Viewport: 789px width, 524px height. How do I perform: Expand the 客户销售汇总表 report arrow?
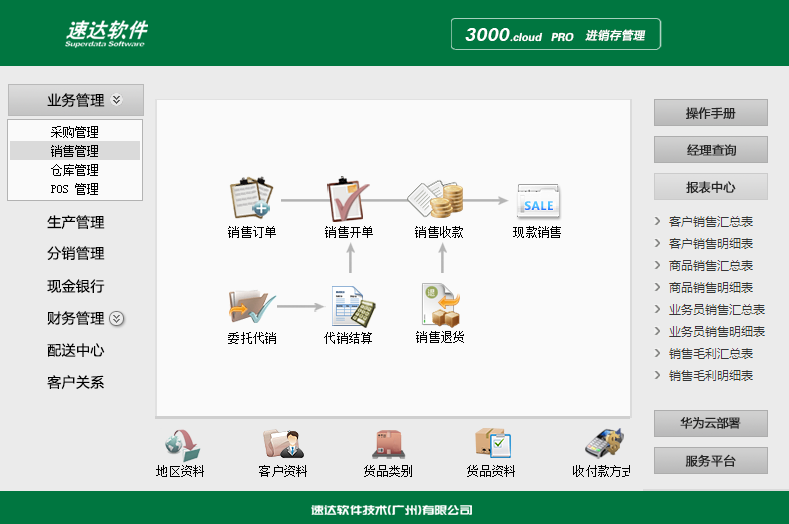(x=657, y=221)
